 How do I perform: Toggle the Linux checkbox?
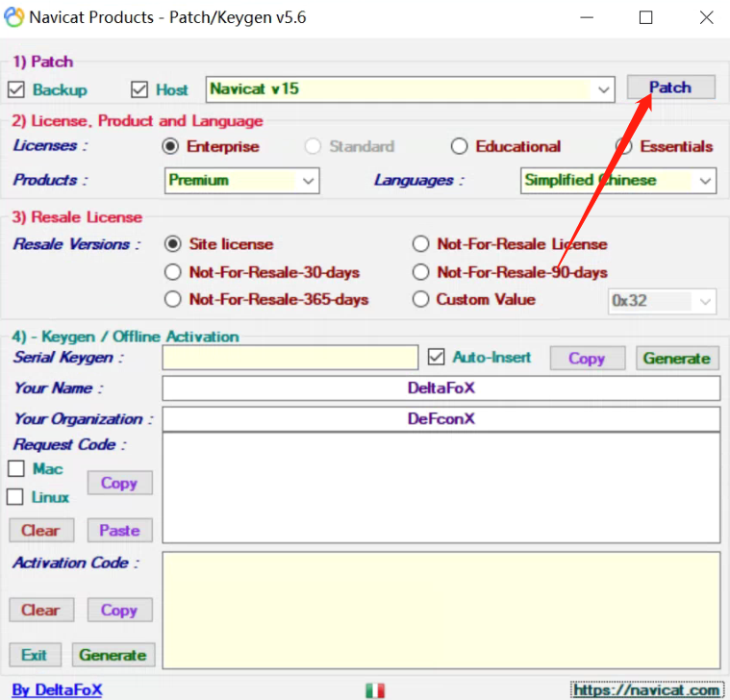click(14, 496)
